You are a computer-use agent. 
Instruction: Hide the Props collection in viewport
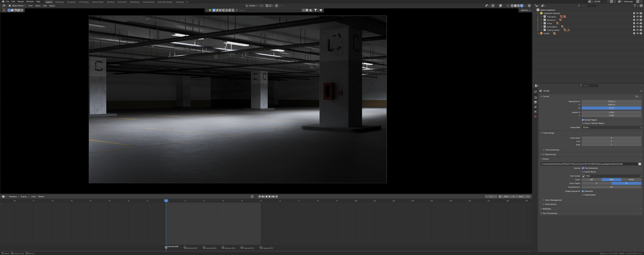coord(637,23)
